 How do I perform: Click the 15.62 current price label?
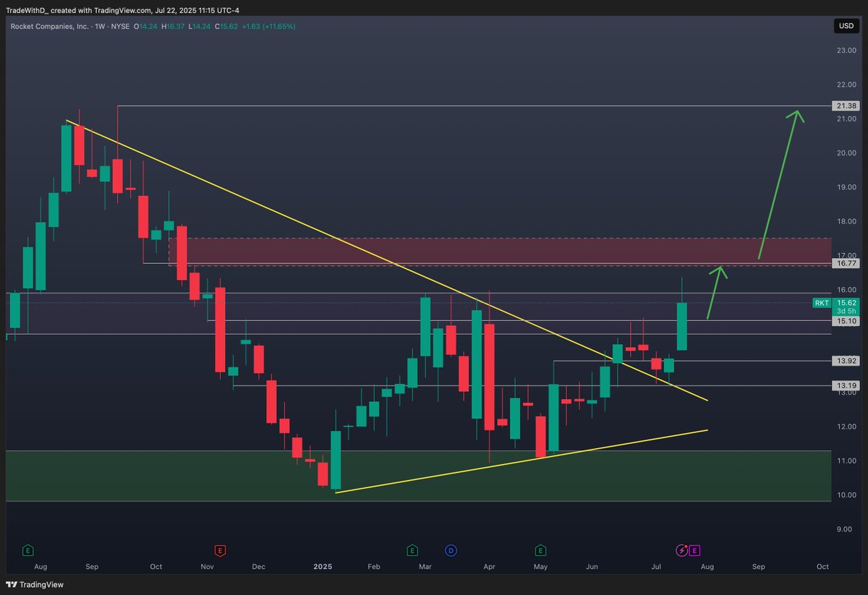click(845, 302)
